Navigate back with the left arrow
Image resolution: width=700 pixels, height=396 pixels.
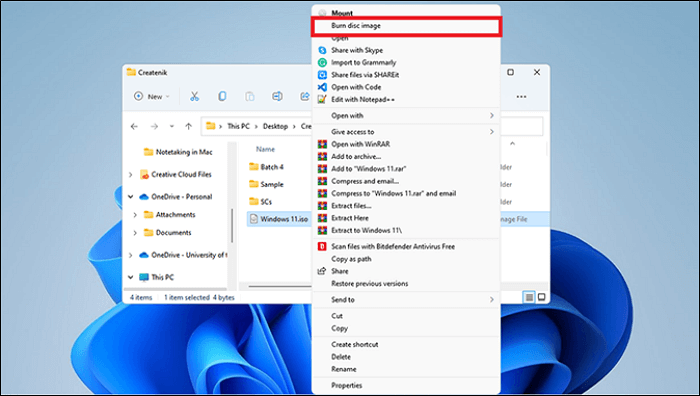pos(134,126)
